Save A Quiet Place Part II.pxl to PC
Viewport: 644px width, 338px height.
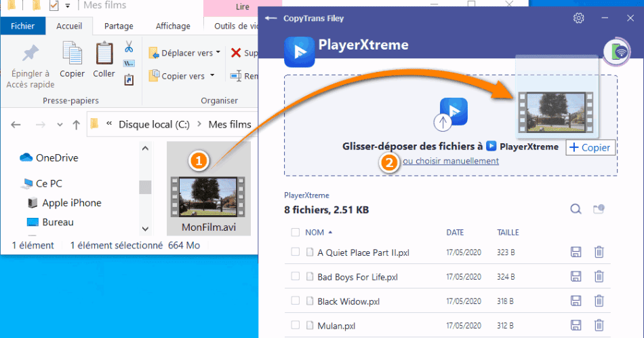click(x=576, y=252)
